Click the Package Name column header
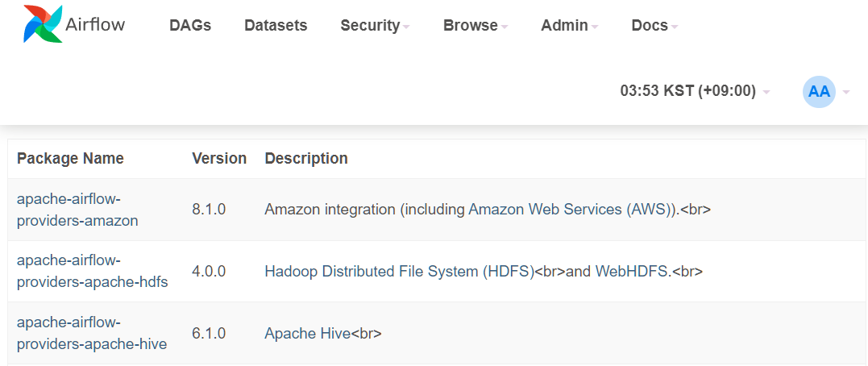Viewport: 868px width, 366px height. tap(70, 158)
